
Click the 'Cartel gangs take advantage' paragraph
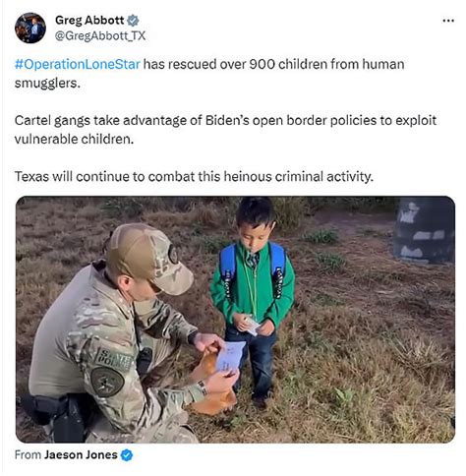(x=225, y=130)
